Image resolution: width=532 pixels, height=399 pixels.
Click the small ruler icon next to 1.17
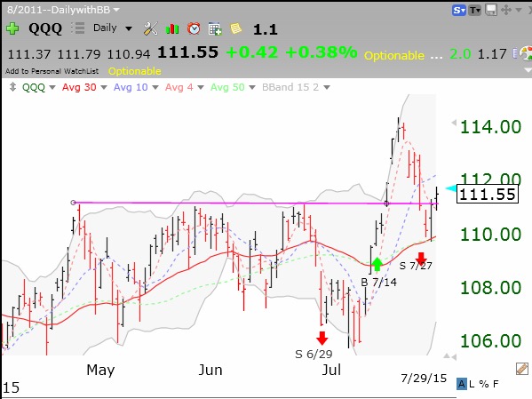pyautogui.click(x=515, y=53)
